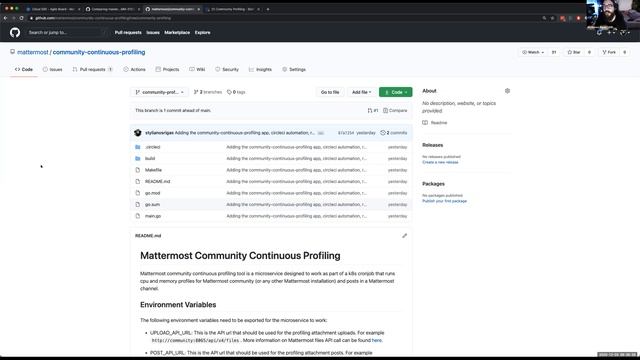Open the Watch count number
The image size is (640, 360).
coord(554,52)
